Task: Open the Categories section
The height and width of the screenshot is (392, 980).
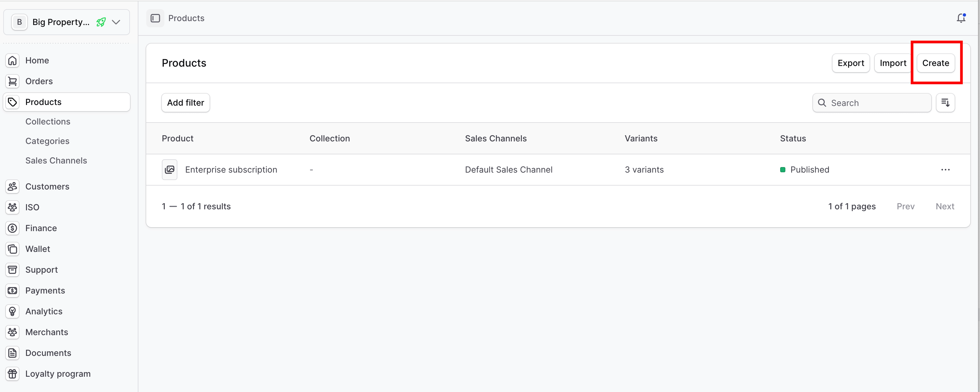Action: [47, 141]
